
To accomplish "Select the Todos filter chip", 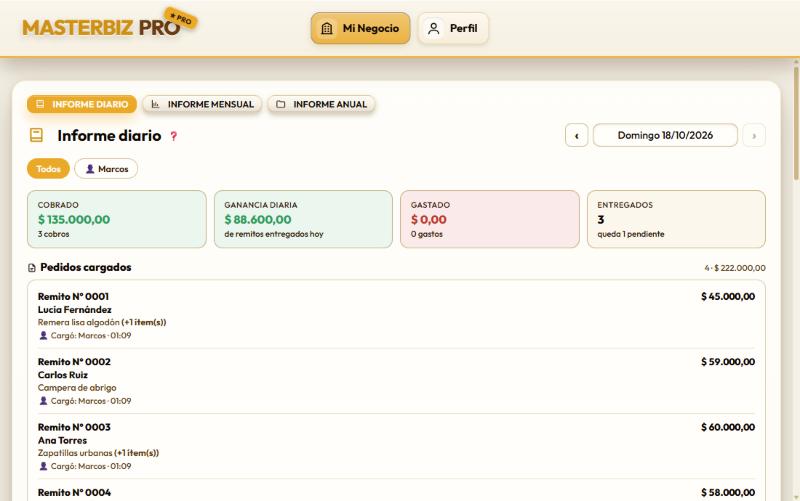I will pos(48,169).
